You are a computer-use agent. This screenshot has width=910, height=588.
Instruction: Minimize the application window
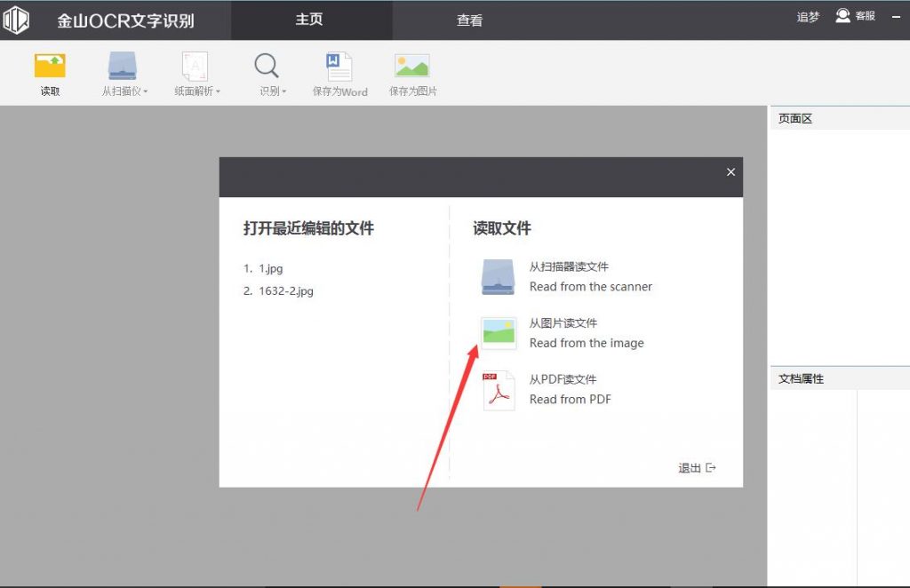(896, 17)
